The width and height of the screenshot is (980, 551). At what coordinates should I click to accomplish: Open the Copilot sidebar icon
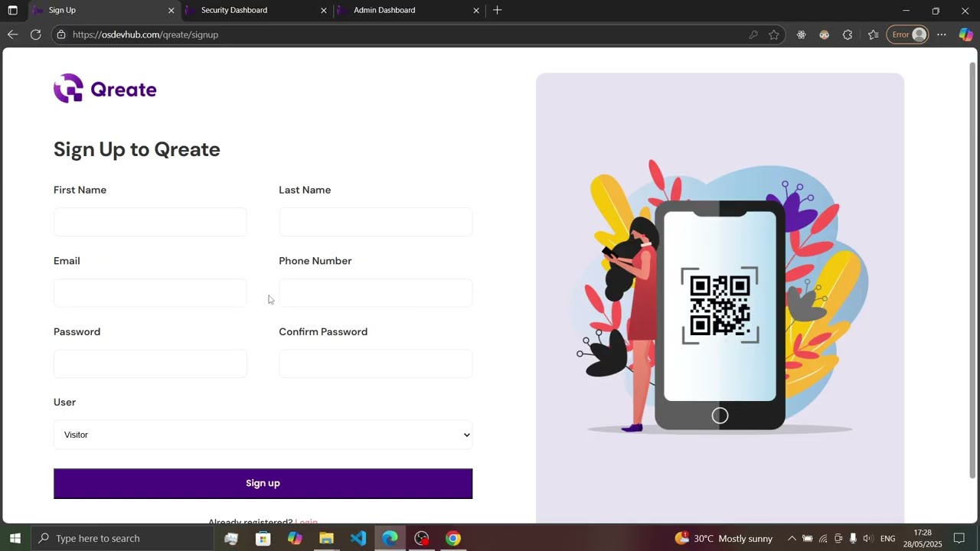pos(966,34)
